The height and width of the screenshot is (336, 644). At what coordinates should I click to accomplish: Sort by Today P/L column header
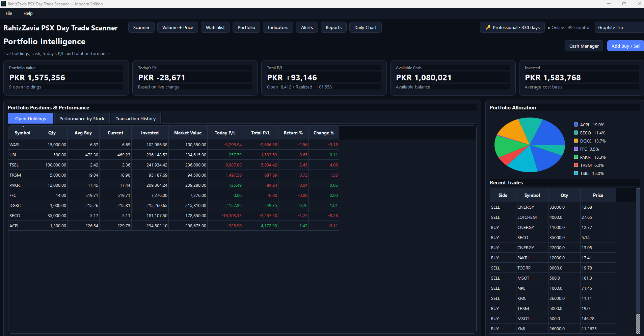(x=225, y=133)
